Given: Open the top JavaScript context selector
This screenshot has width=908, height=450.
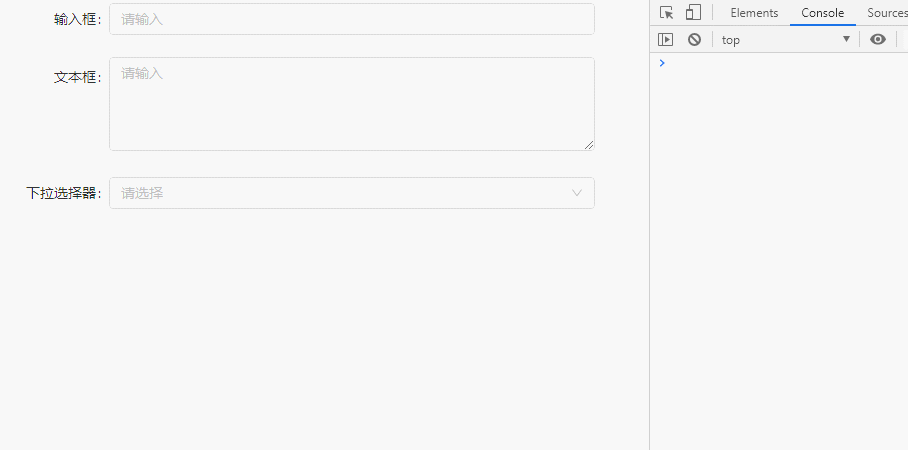Looking at the screenshot, I should (786, 39).
